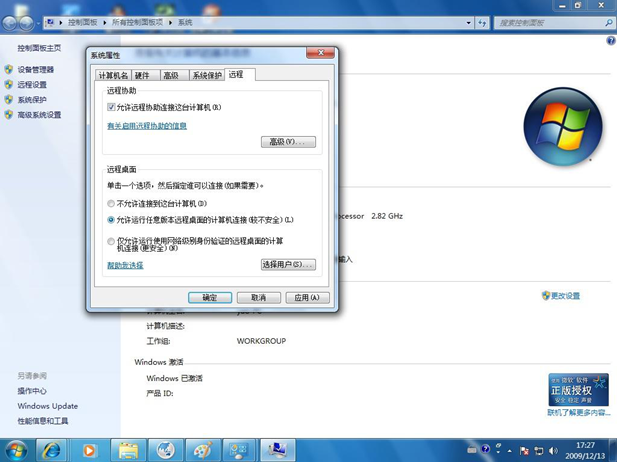Open 有关启用远程协助的信息 link
This screenshot has width=617, height=462.
pos(147,126)
